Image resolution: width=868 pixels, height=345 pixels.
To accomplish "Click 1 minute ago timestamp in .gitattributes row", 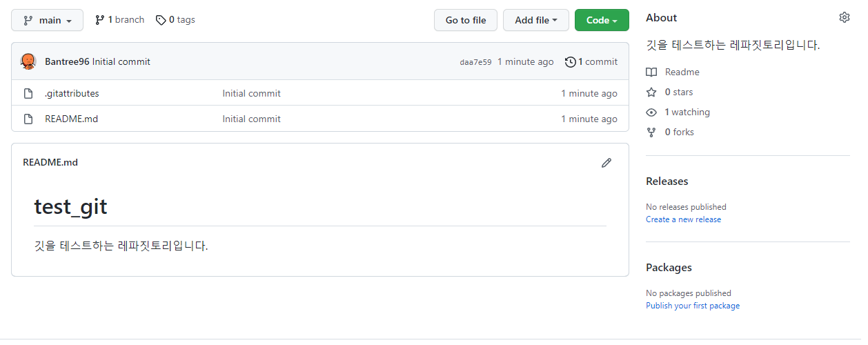I will coord(589,93).
